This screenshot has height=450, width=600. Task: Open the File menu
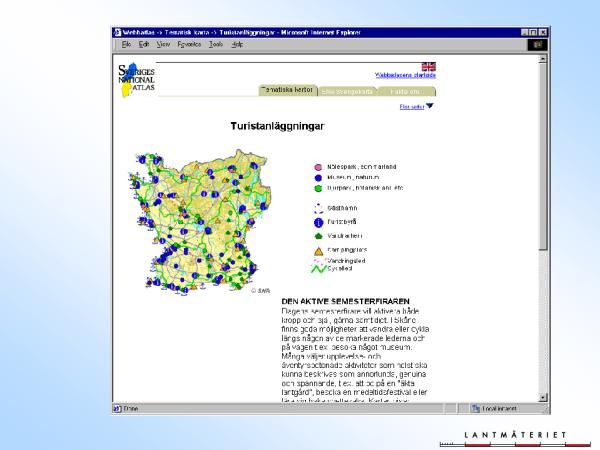click(x=127, y=45)
